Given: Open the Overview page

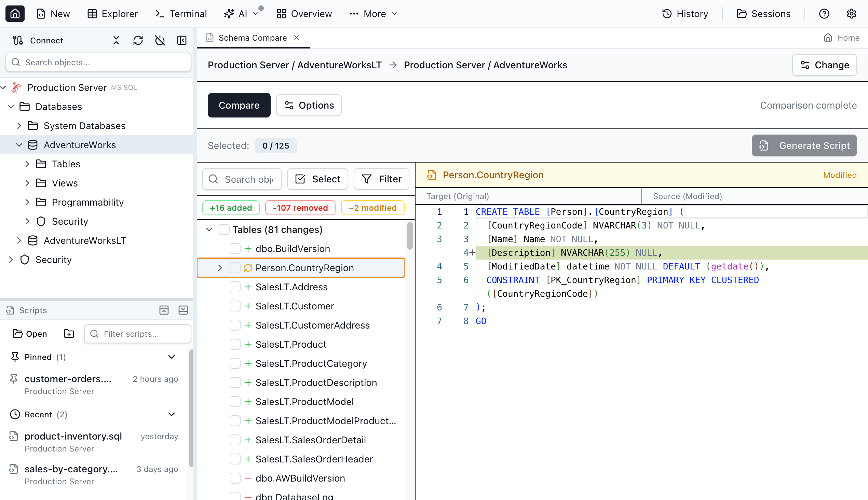Looking at the screenshot, I should coord(304,14).
